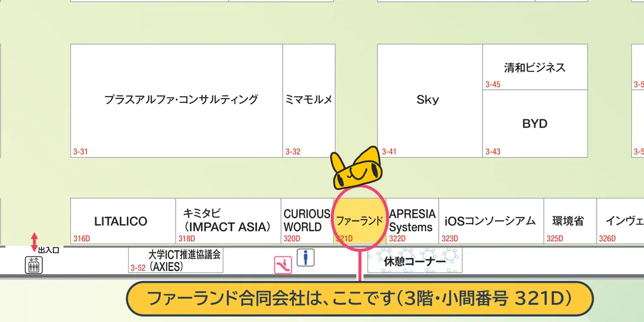Click the 休憩コーナー rest area

click(415, 260)
